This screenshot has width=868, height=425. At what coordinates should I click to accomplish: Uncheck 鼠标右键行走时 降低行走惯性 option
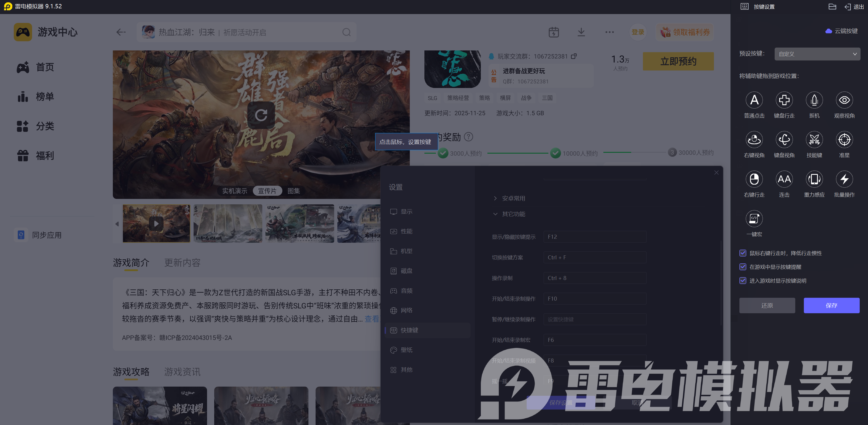[x=742, y=253]
